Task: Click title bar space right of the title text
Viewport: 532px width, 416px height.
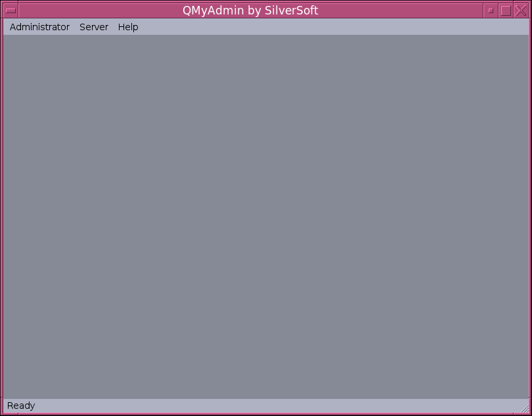Action: coord(401,11)
